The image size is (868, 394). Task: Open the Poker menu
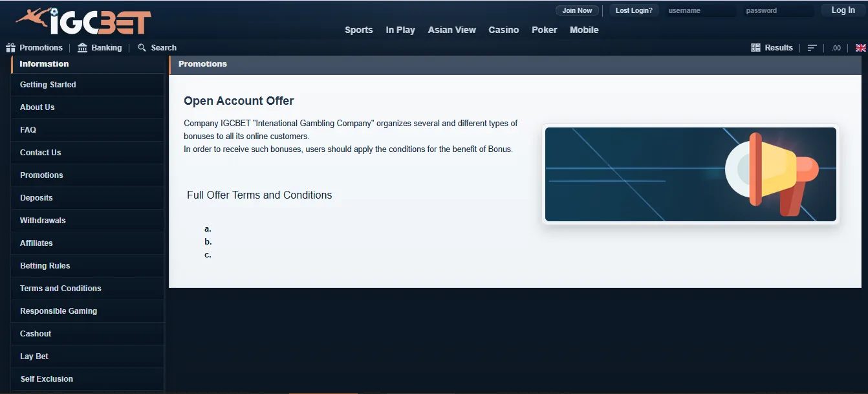(x=545, y=30)
